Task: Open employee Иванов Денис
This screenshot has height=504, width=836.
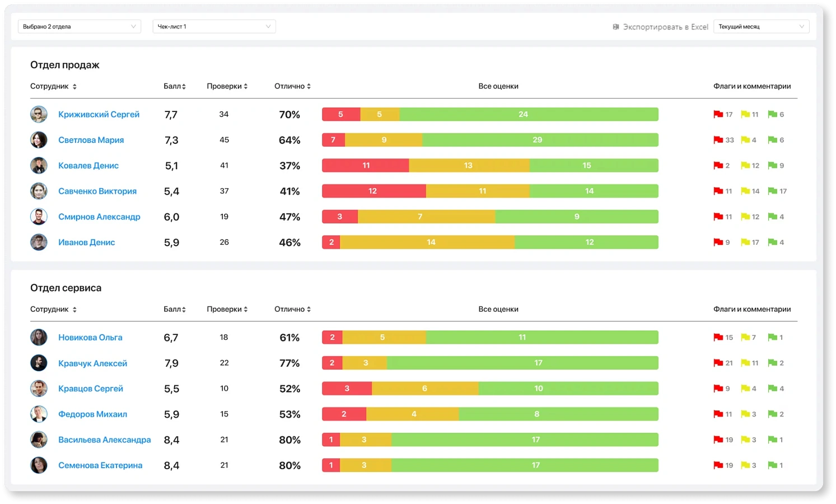Action: [86, 242]
